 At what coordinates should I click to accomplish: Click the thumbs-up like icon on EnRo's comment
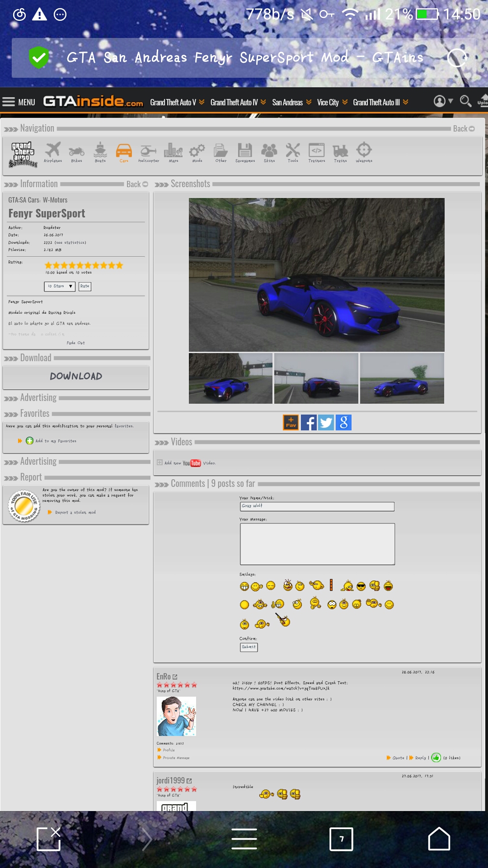click(436, 757)
